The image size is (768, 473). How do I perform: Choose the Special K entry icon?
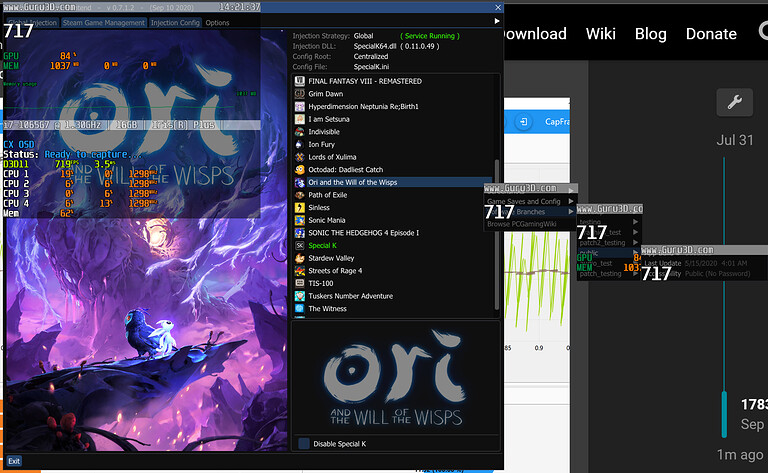(x=300, y=245)
